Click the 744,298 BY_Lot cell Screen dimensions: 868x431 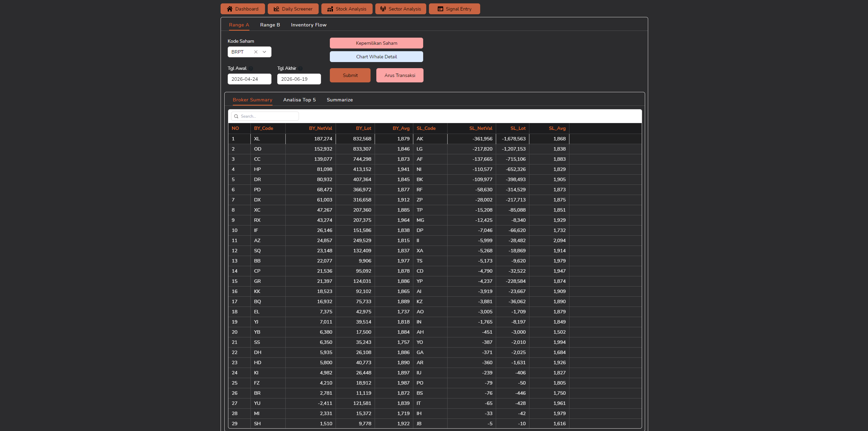point(355,159)
